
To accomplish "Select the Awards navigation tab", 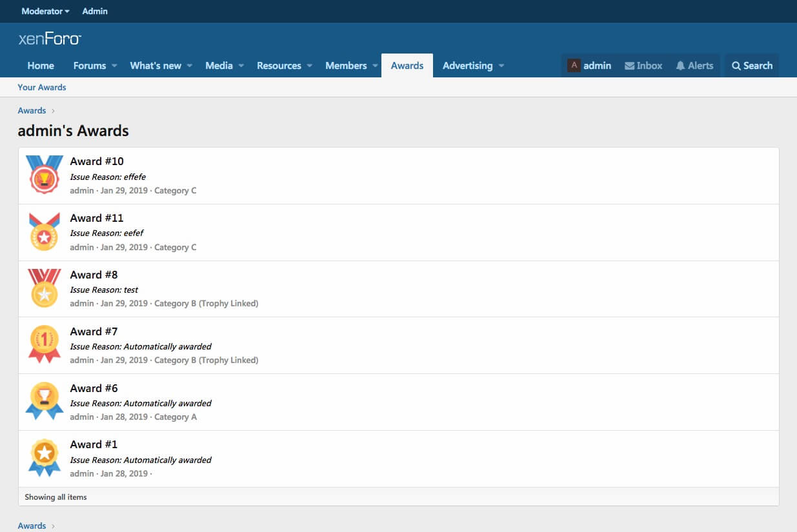I will (x=407, y=66).
